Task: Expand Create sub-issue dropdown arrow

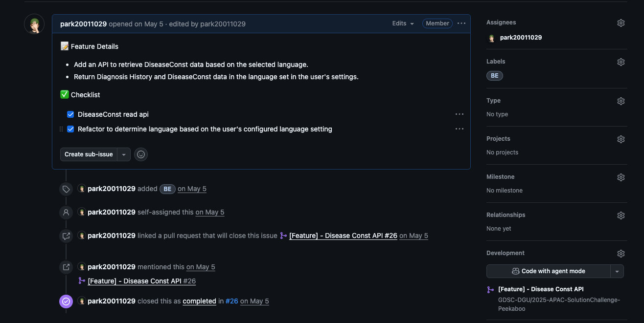Action: click(124, 154)
